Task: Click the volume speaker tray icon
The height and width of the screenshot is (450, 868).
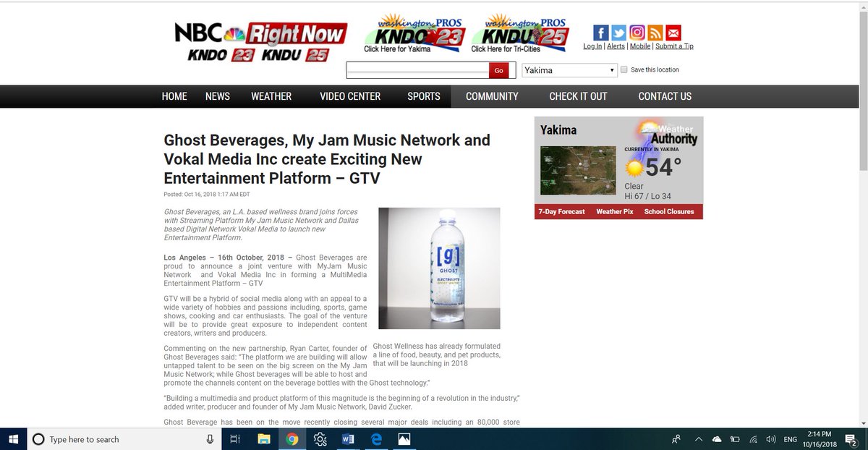Action: click(x=771, y=439)
